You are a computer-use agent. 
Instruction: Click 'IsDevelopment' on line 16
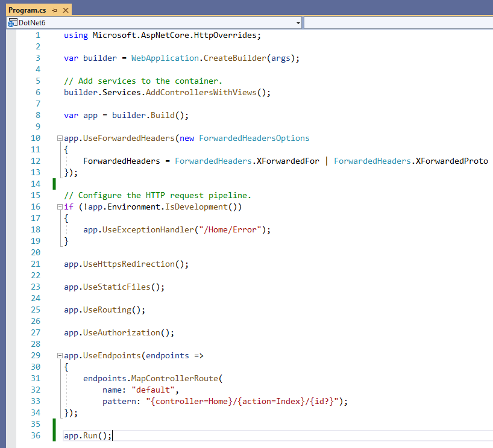click(196, 207)
